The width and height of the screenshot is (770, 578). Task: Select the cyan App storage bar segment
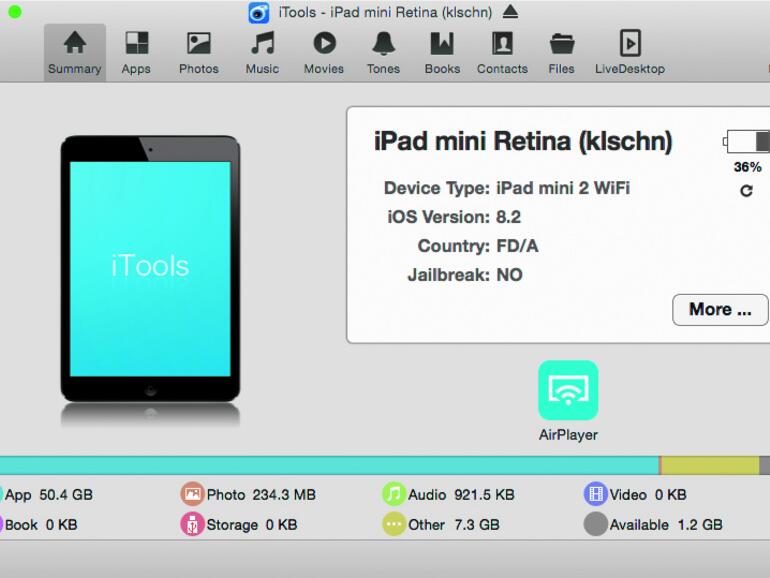329,465
